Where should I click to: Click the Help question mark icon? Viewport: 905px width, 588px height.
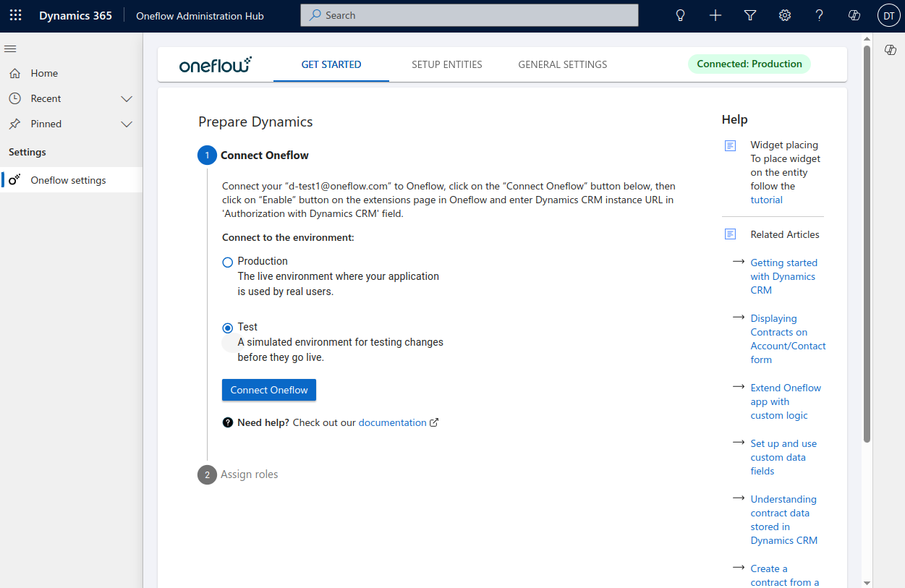click(820, 15)
